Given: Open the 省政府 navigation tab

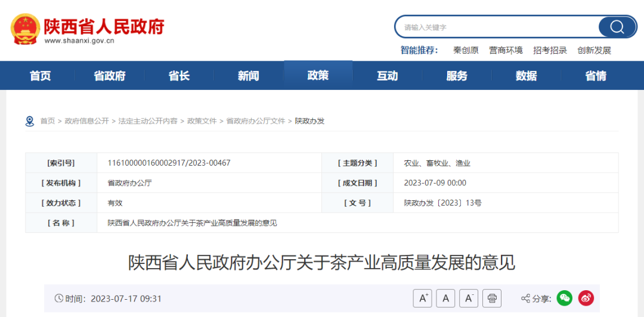Looking at the screenshot, I should coord(110,76).
